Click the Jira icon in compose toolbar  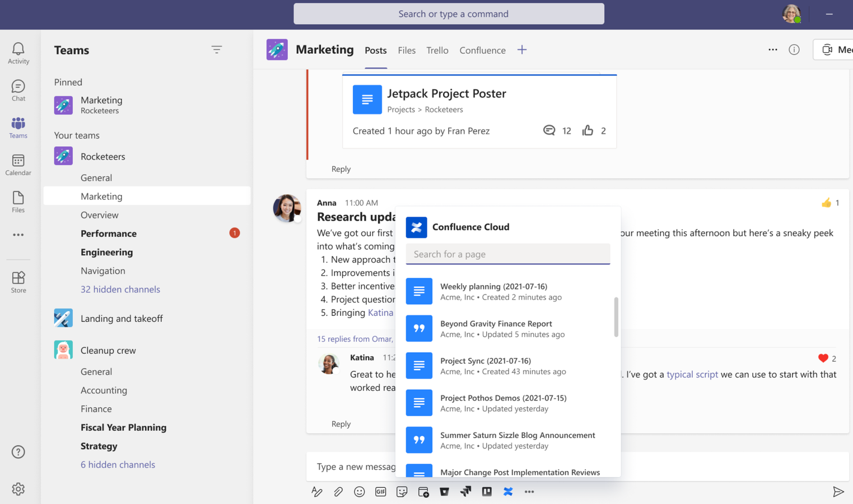465,492
